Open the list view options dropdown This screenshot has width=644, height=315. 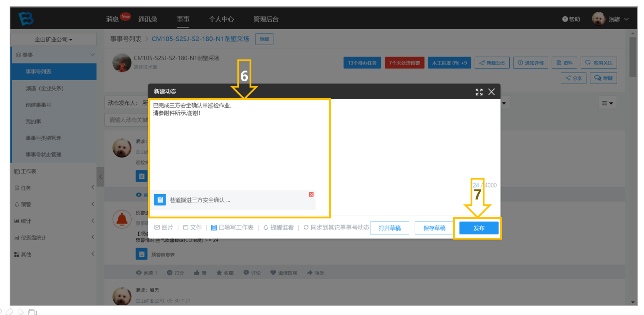[x=607, y=103]
